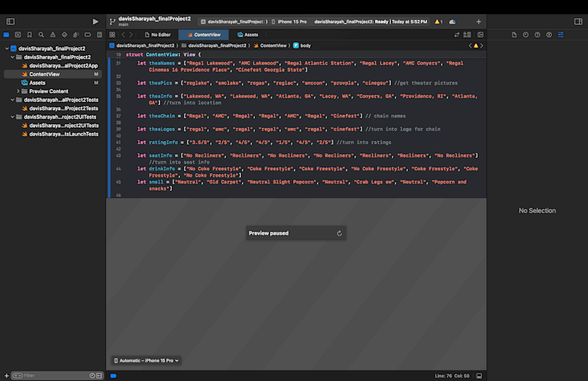Image resolution: width=588 pixels, height=381 pixels.
Task: Go back in editor history
Action: pos(123,35)
